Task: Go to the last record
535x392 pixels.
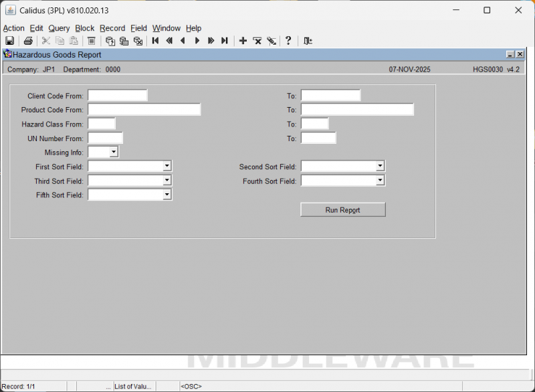Action: pos(225,41)
